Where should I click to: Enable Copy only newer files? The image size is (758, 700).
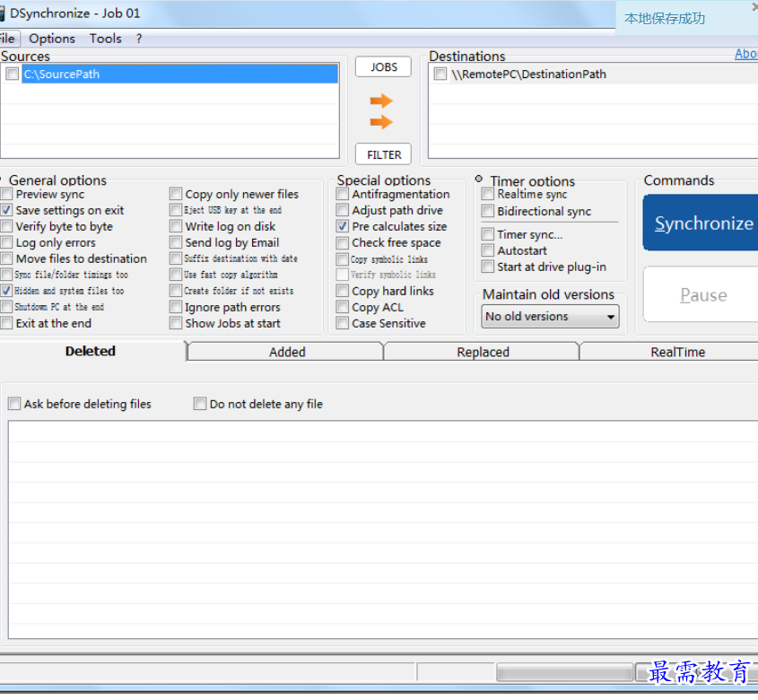[176, 194]
